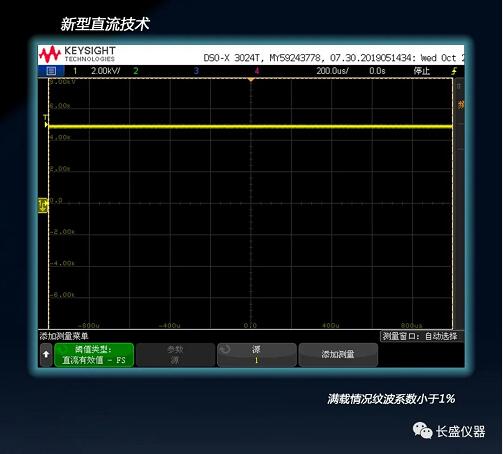Viewport: 503px width, 454px height.
Task: Click the blue main menu icon
Action: point(51,71)
